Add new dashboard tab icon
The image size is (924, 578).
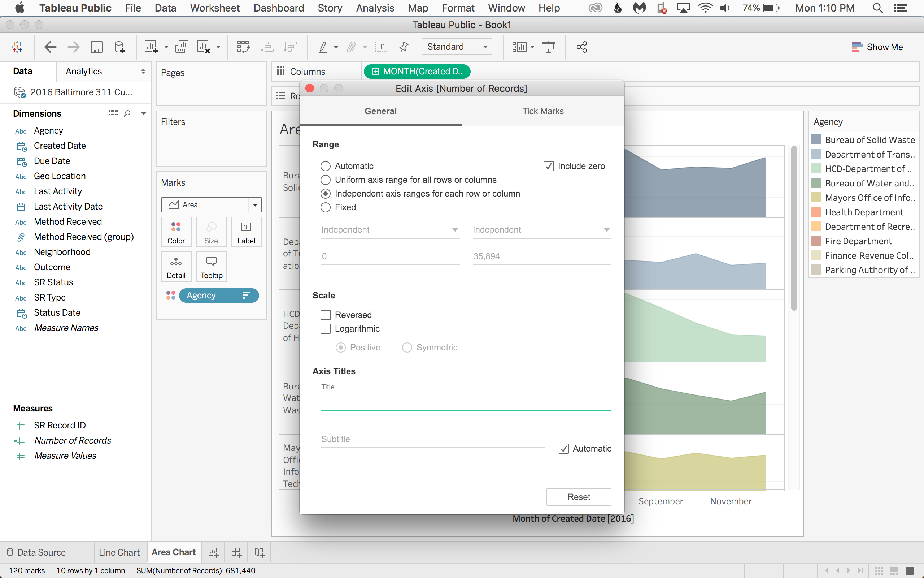point(236,552)
